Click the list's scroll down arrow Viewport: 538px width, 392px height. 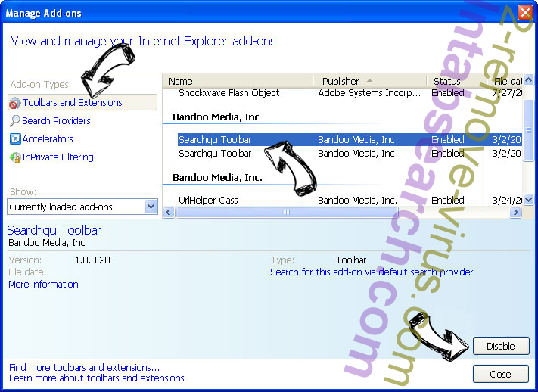[x=528, y=200]
